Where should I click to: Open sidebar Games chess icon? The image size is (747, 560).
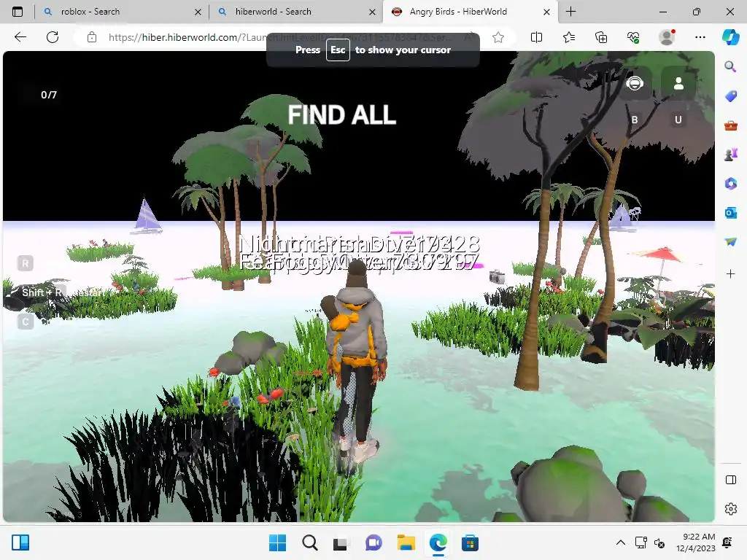pyautogui.click(x=730, y=155)
